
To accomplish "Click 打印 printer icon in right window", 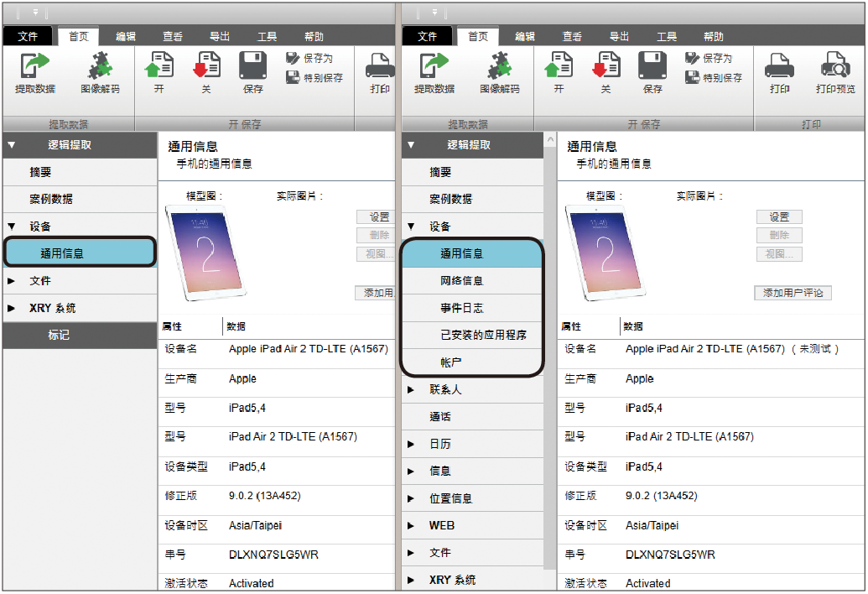I will 779,65.
